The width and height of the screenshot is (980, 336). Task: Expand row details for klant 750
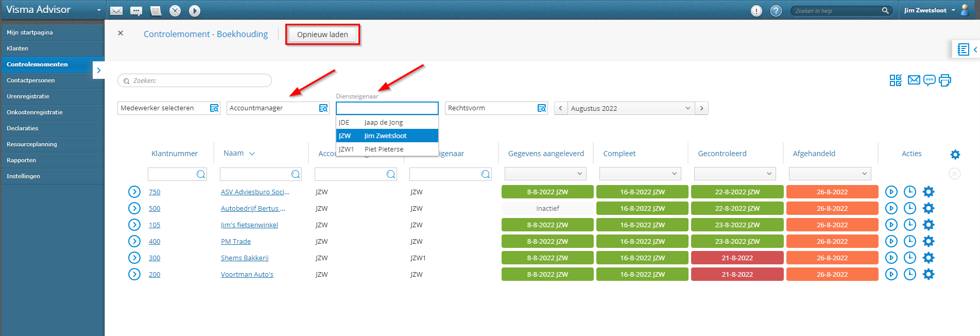coord(134,192)
